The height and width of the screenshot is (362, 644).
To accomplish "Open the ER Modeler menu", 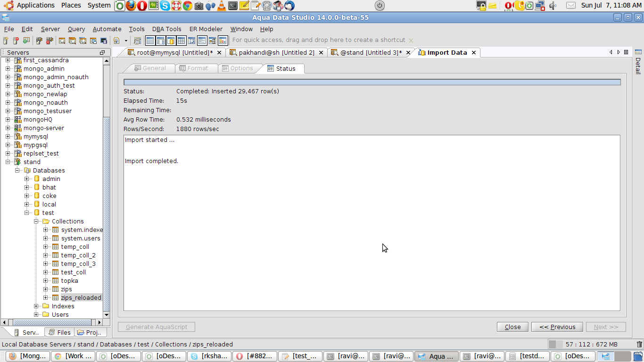I will (206, 29).
